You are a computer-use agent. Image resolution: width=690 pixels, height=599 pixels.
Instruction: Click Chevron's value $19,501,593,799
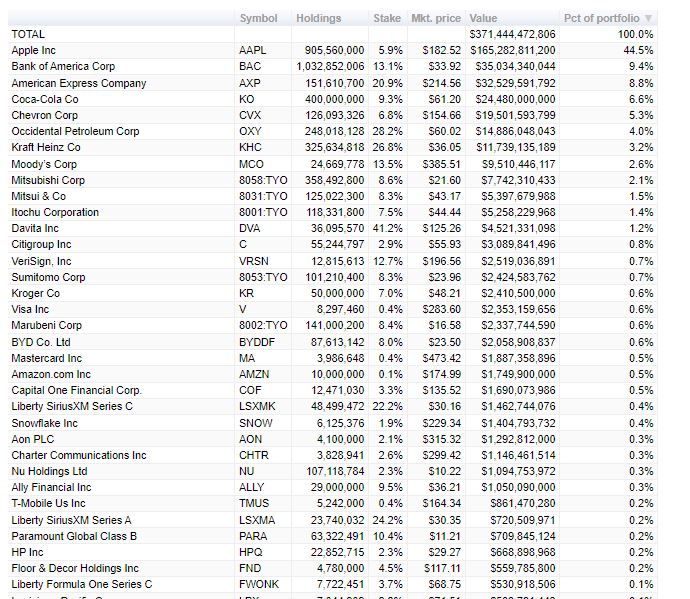click(x=515, y=115)
